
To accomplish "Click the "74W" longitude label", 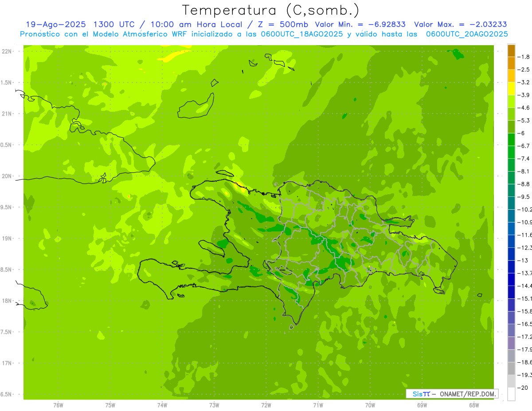I will pyautogui.click(x=162, y=405).
